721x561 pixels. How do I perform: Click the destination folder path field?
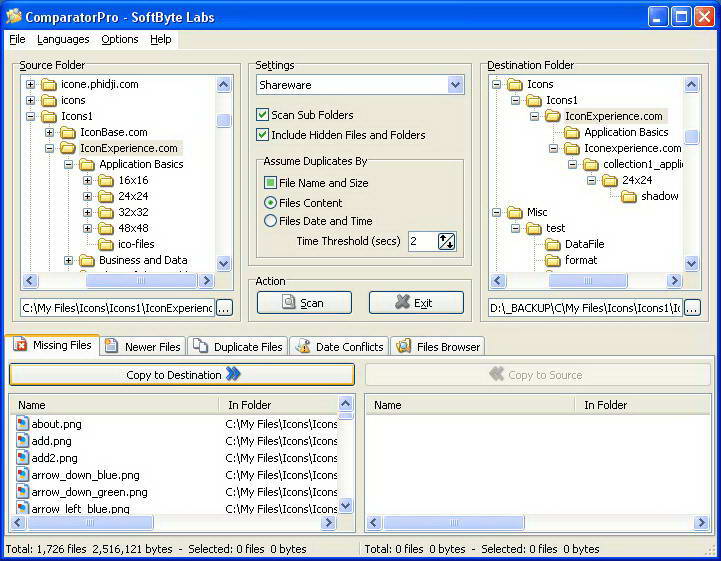(x=585, y=308)
